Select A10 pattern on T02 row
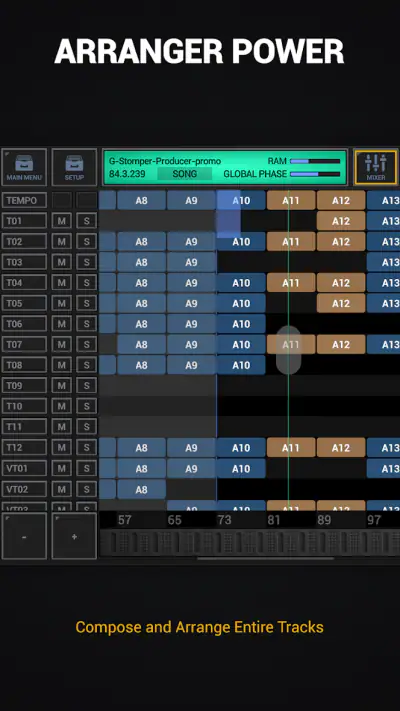Screen dimensions: 400x711 241,242
